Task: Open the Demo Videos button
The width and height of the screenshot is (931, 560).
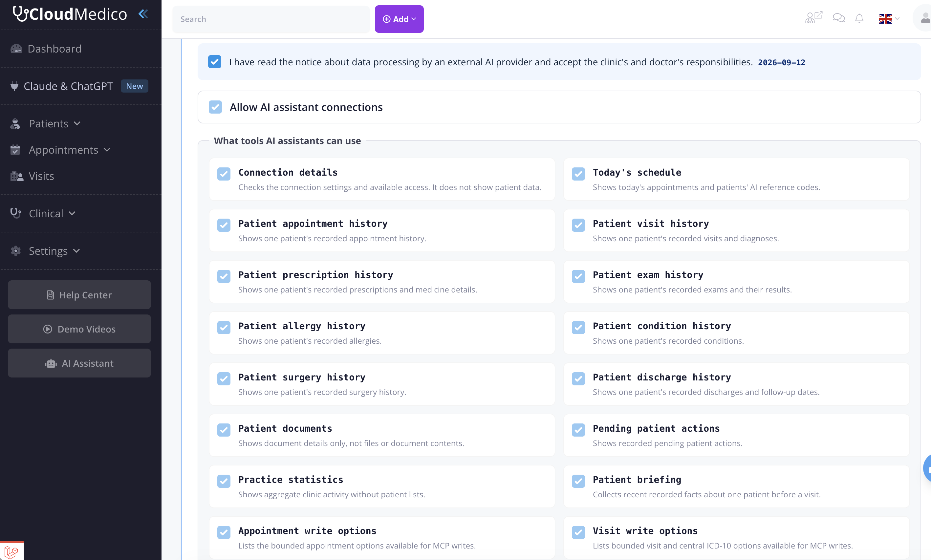Action: (79, 329)
